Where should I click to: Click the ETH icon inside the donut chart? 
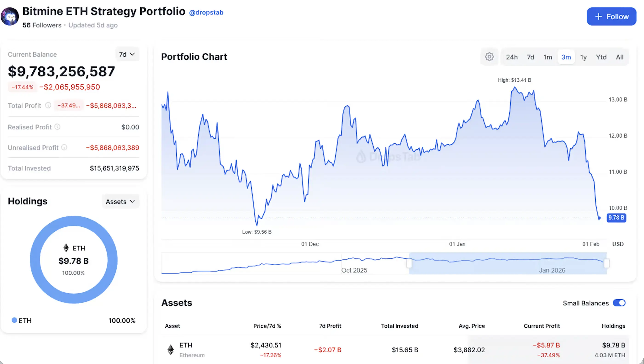(x=66, y=248)
